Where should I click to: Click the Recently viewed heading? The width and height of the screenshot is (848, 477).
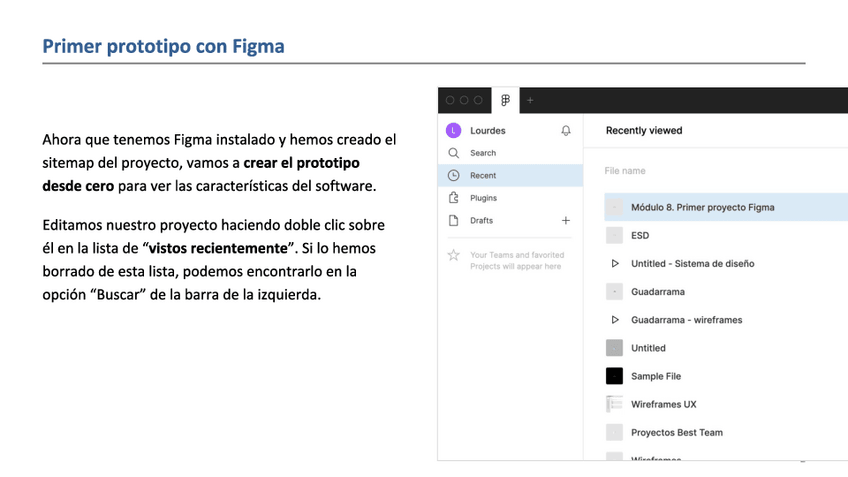coord(644,130)
